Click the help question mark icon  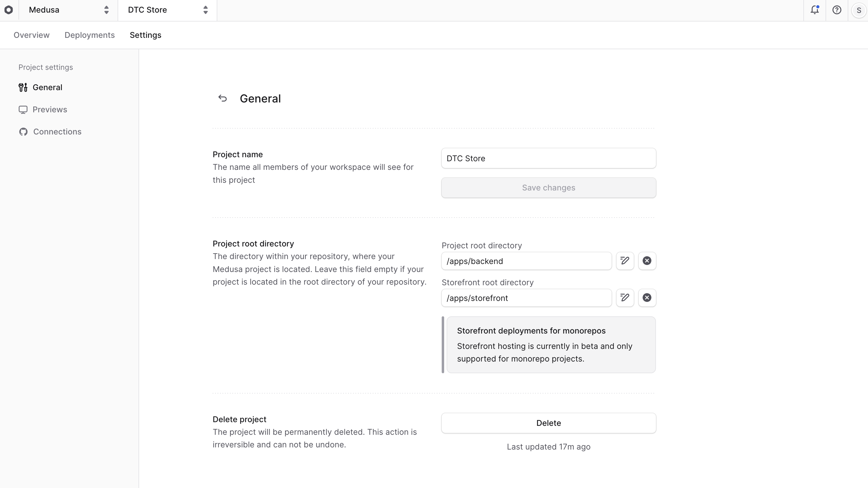[x=837, y=10]
